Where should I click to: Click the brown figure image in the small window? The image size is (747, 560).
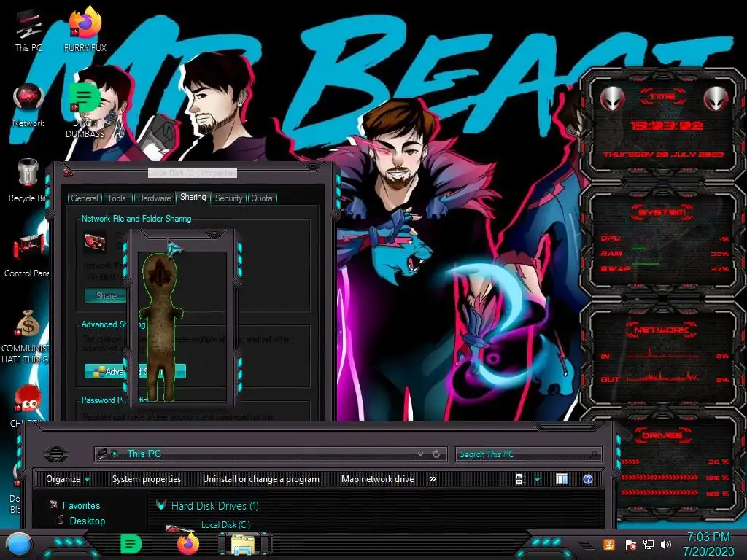(x=161, y=327)
